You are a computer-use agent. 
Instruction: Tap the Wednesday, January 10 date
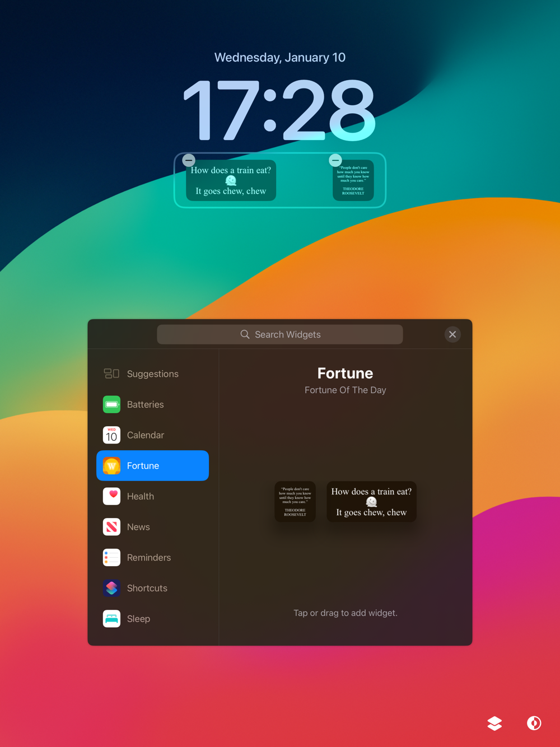pos(280,57)
